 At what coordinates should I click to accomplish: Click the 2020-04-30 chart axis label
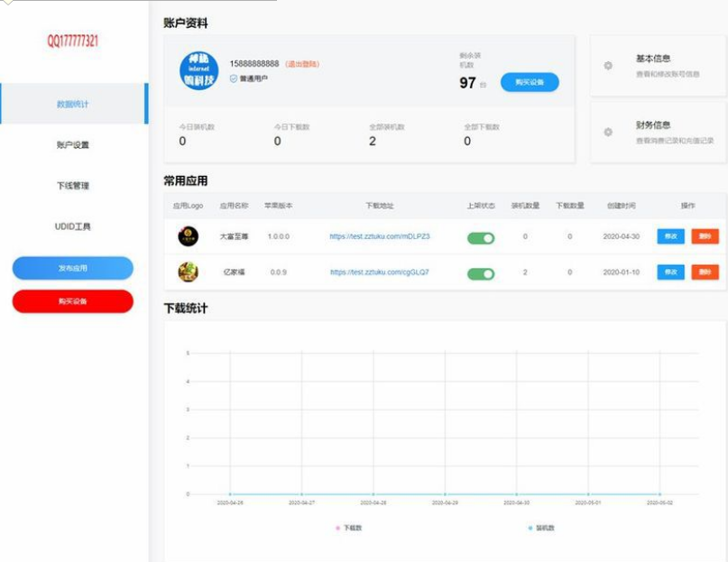pyautogui.click(x=516, y=502)
